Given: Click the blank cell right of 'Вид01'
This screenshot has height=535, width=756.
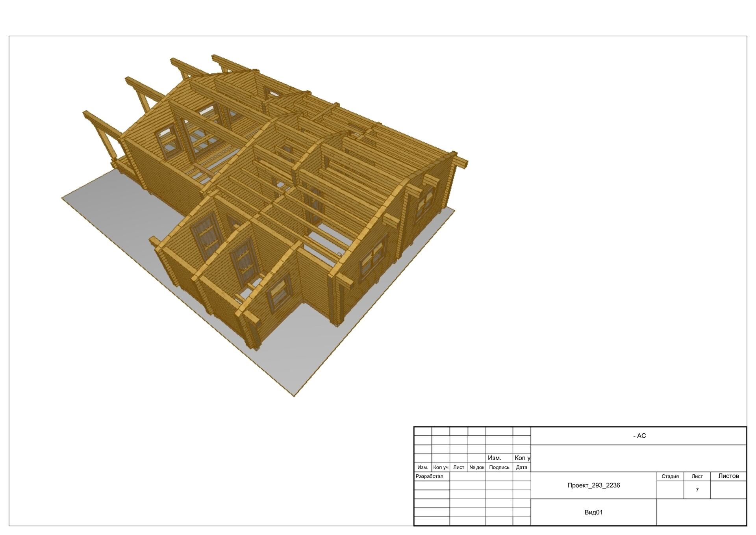Looking at the screenshot, I should coord(701,512).
